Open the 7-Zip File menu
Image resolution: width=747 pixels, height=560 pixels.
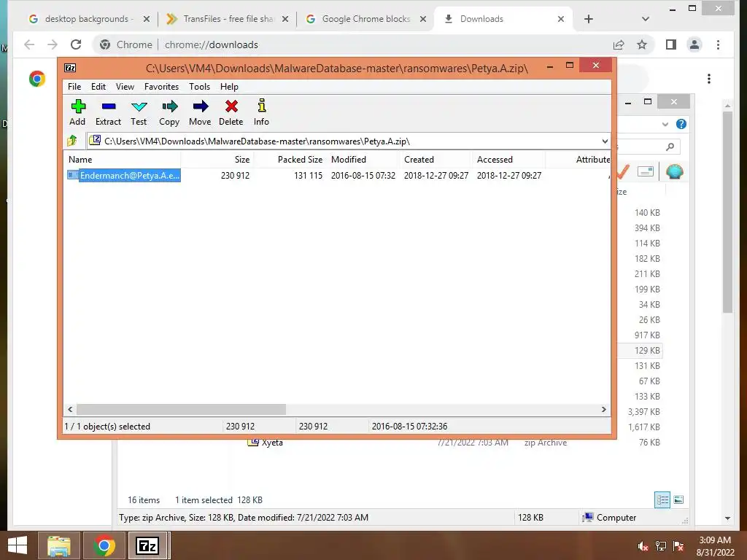pyautogui.click(x=74, y=87)
